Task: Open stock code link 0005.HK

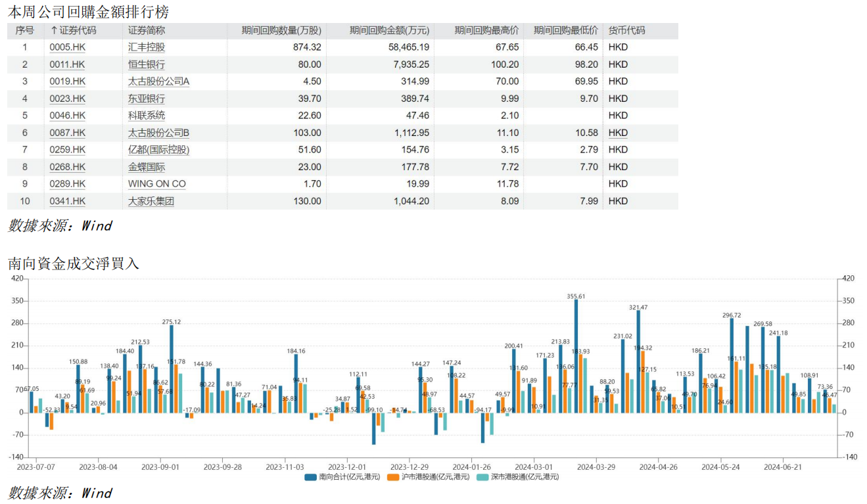Action: (x=68, y=47)
